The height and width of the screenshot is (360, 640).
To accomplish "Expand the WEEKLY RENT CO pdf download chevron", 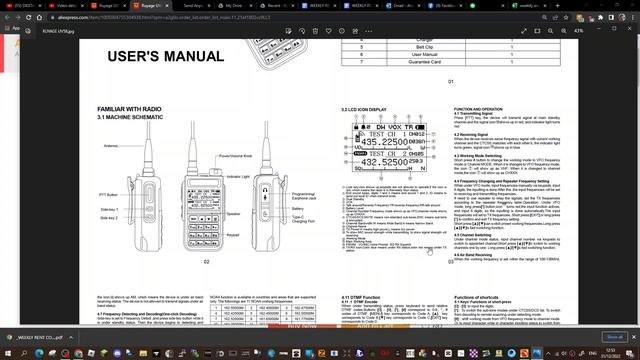I will (71, 338).
